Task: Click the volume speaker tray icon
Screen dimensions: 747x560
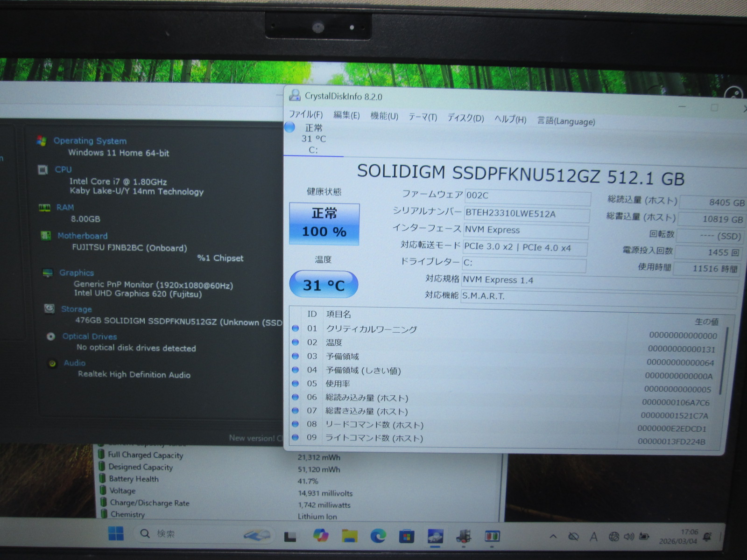Action: pos(628,537)
